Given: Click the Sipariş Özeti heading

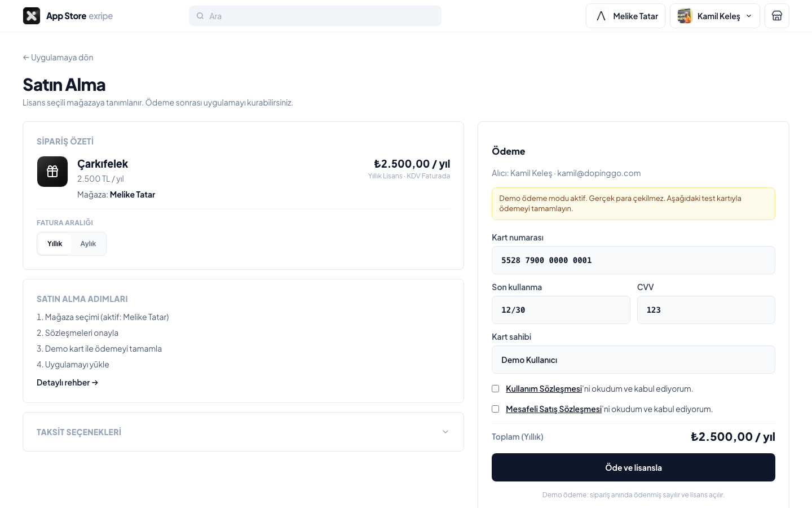Looking at the screenshot, I should click(x=65, y=142).
